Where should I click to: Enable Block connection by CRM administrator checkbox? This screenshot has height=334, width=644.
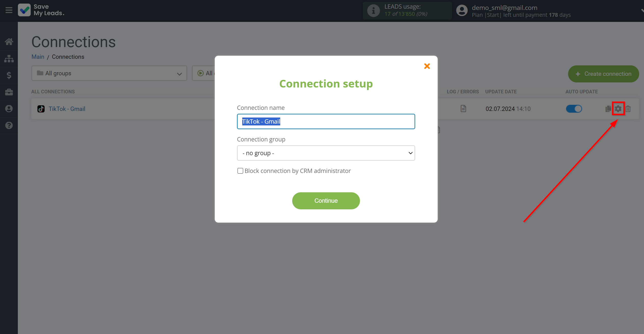(x=240, y=171)
